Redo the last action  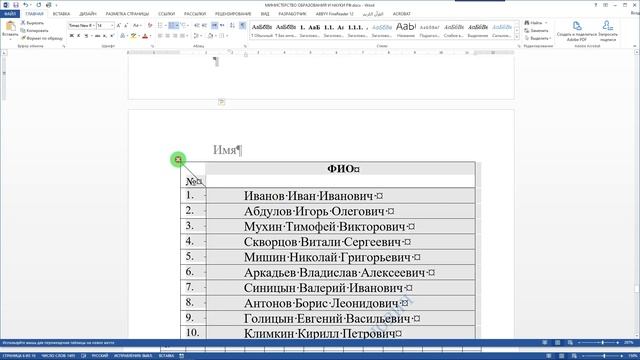click(x=39, y=5)
